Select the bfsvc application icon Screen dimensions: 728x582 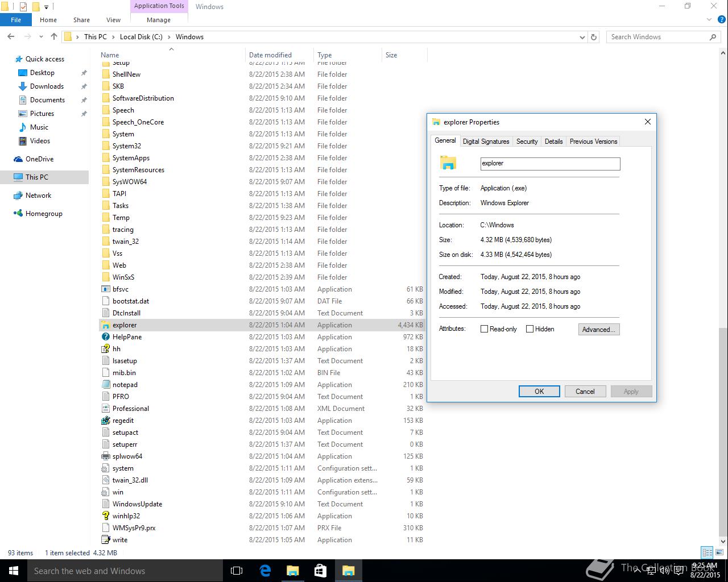pyautogui.click(x=105, y=289)
